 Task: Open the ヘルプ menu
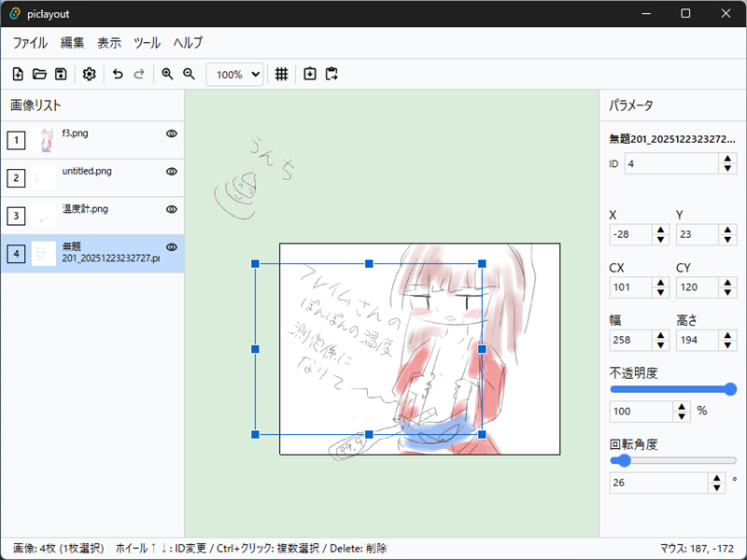coord(188,43)
